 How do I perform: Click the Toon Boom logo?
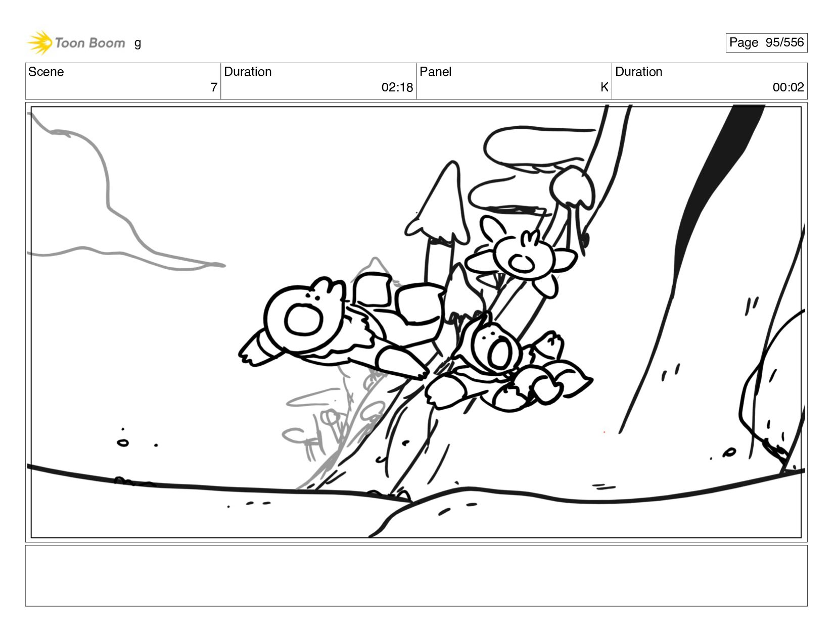point(76,42)
